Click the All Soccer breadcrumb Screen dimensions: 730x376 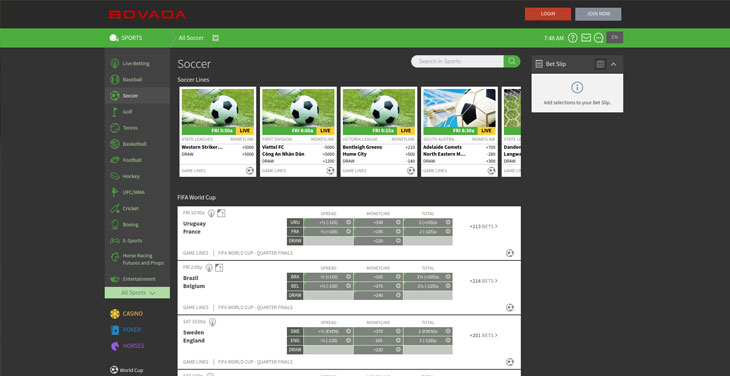pyautogui.click(x=191, y=38)
